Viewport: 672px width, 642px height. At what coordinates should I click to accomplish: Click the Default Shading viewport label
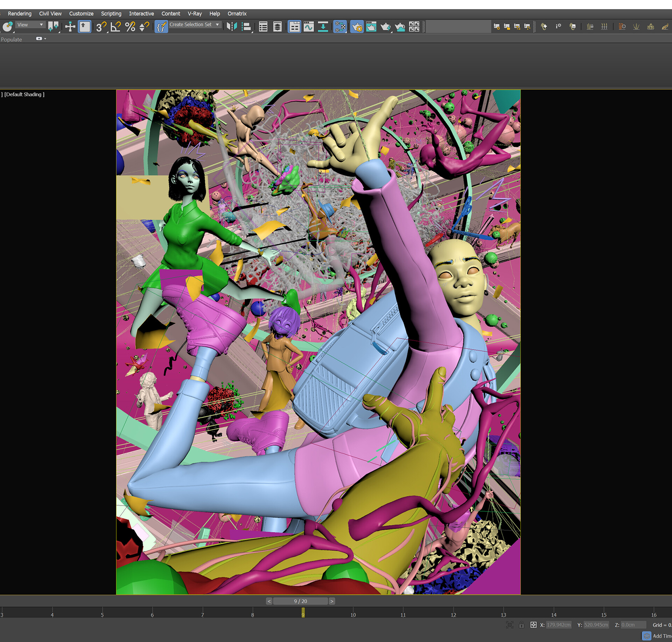click(24, 94)
